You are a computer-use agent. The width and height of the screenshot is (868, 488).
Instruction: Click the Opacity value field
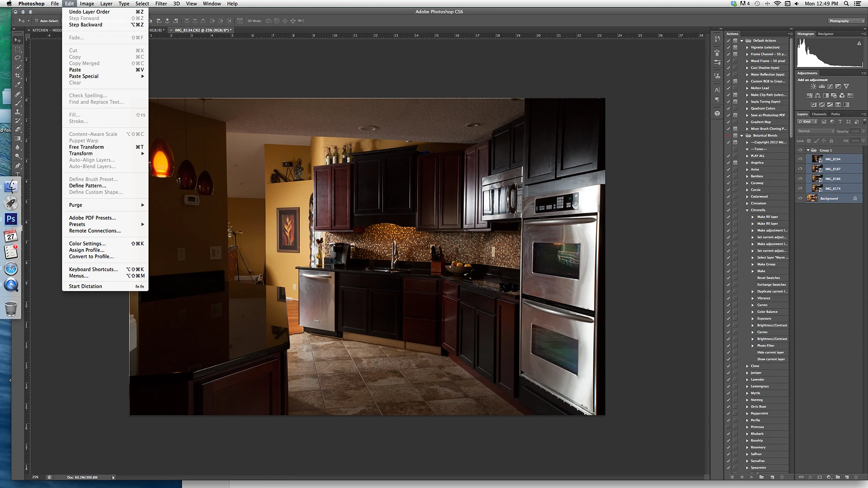click(x=855, y=131)
